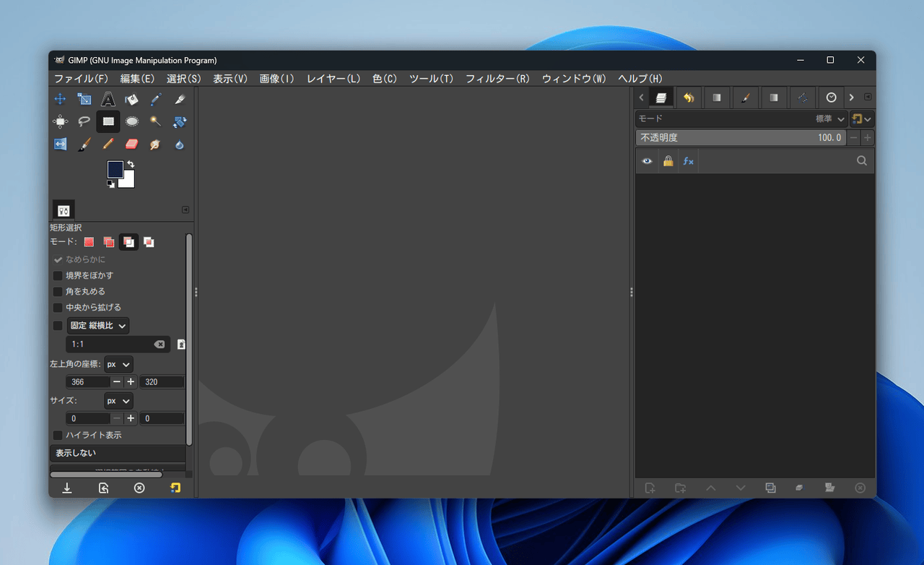The height and width of the screenshot is (565, 924).
Task: Select the Paintbrush tool in toolbox
Action: (x=84, y=144)
